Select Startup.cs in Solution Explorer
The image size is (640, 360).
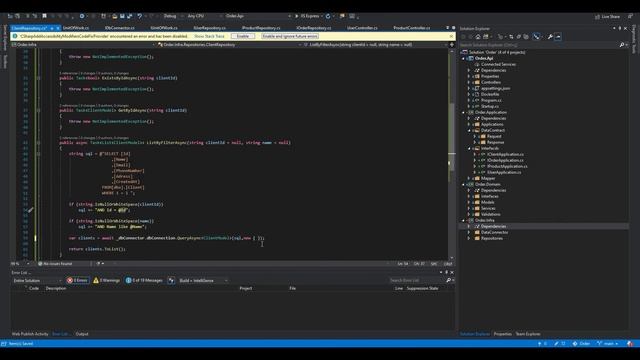[x=490, y=106]
